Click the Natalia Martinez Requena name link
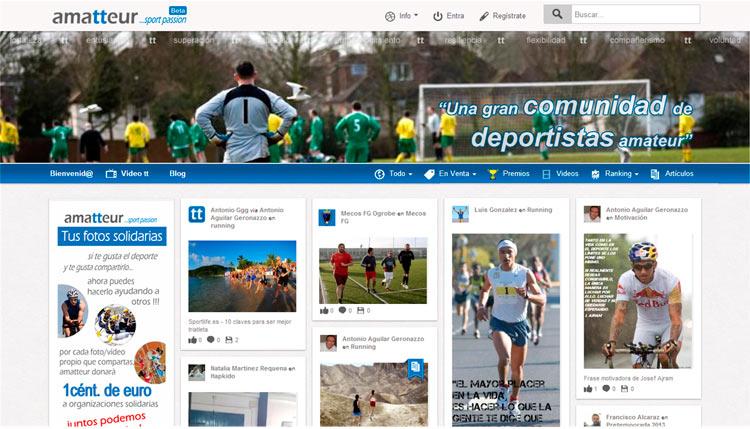The image size is (750, 429). pos(250,369)
